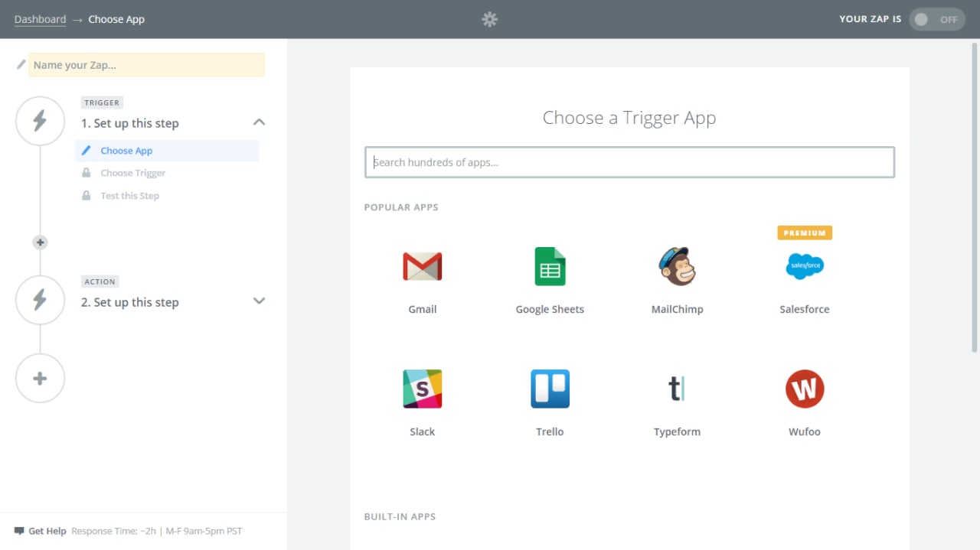Click the TRIGGER tag label
Image resolution: width=980 pixels, height=550 pixels.
[102, 103]
